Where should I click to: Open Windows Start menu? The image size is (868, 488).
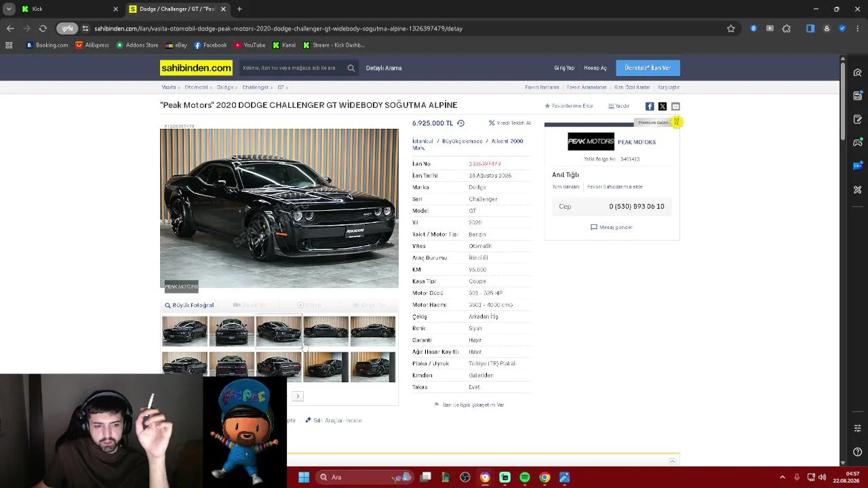(304, 477)
